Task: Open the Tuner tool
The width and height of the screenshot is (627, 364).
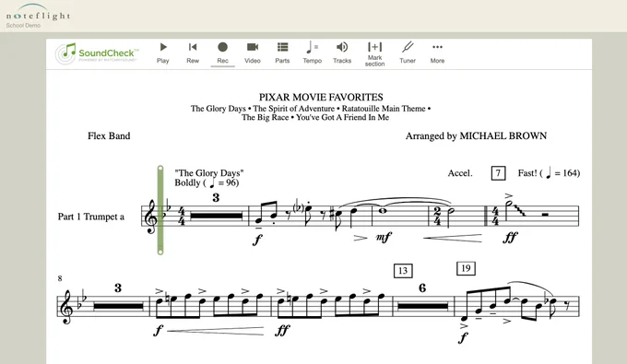Action: (408, 53)
